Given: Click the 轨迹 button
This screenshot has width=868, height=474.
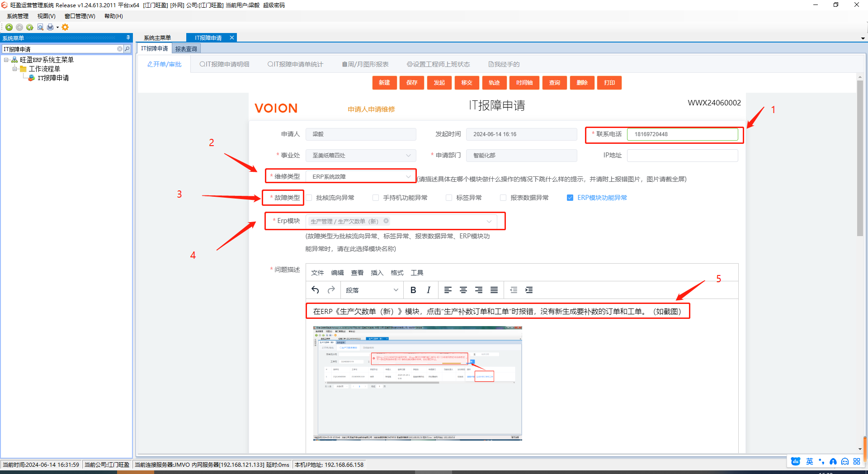Looking at the screenshot, I should pos(494,83).
